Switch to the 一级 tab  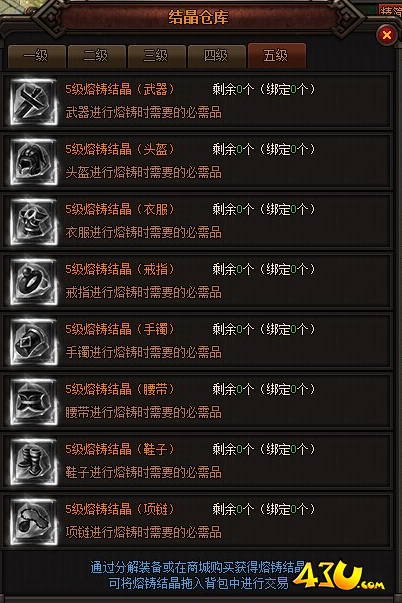[37, 56]
